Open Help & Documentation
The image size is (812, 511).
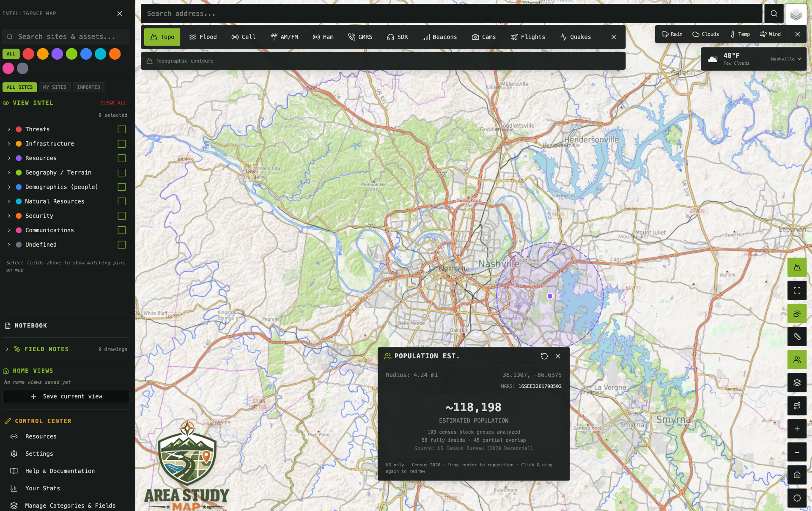[60, 471]
